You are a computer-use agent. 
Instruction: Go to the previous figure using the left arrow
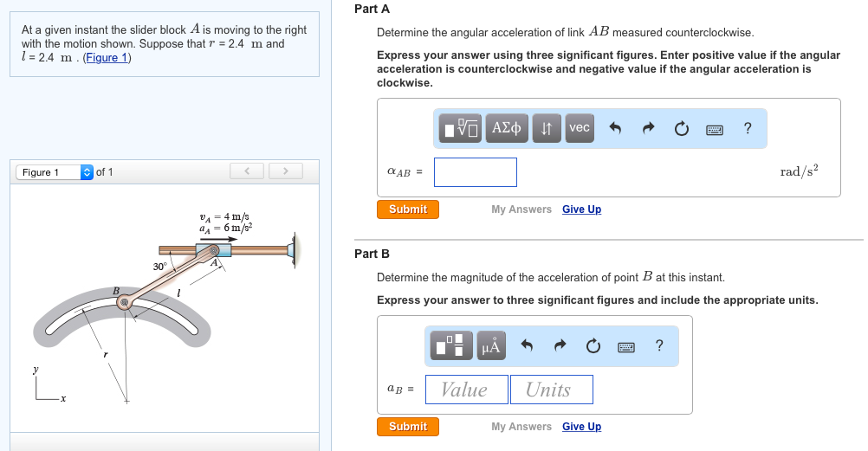pos(247,171)
